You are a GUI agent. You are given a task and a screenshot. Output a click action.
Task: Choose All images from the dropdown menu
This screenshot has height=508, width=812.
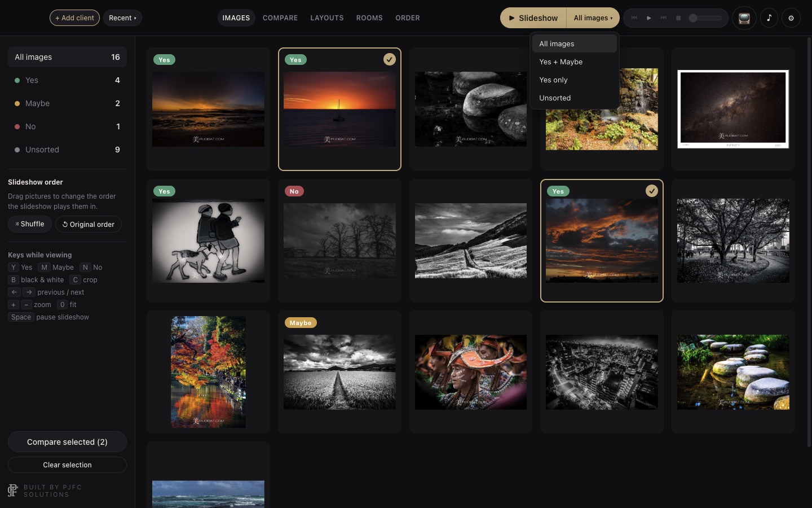574,43
